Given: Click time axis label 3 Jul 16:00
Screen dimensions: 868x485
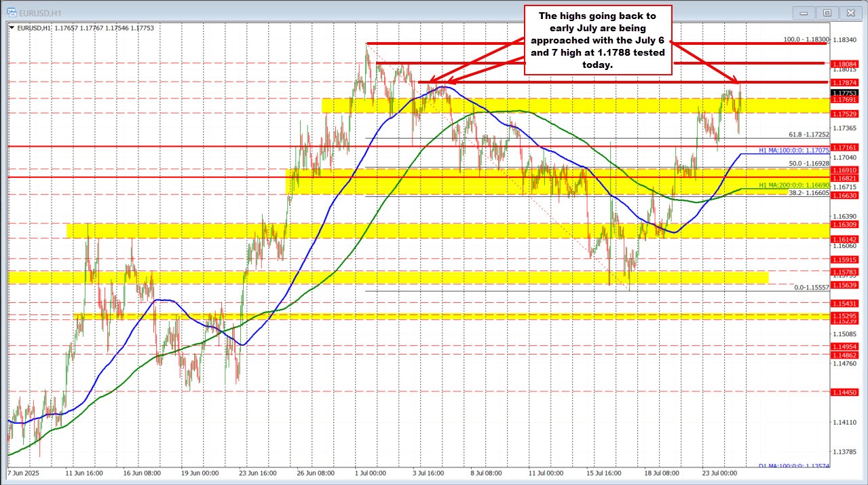Looking at the screenshot, I should click(429, 472).
